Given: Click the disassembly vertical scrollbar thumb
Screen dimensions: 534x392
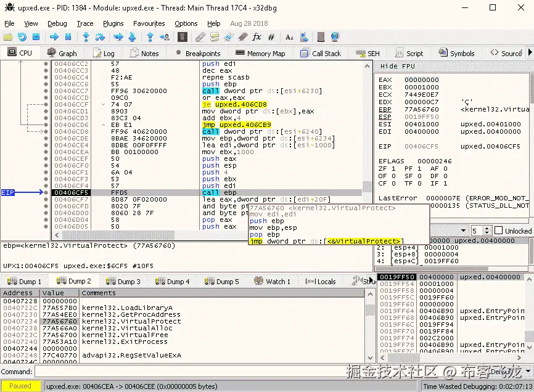Looking at the screenshot, I should pos(367,187).
